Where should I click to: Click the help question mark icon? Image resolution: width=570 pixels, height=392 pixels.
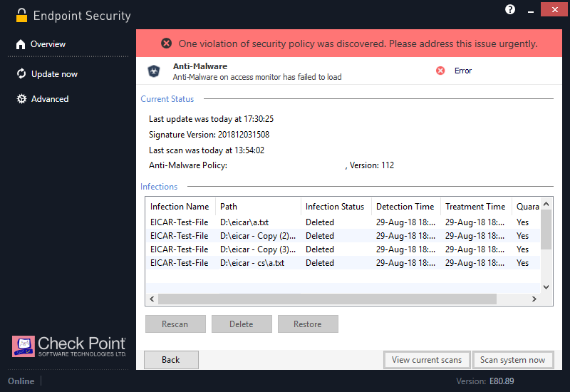tap(510, 9)
